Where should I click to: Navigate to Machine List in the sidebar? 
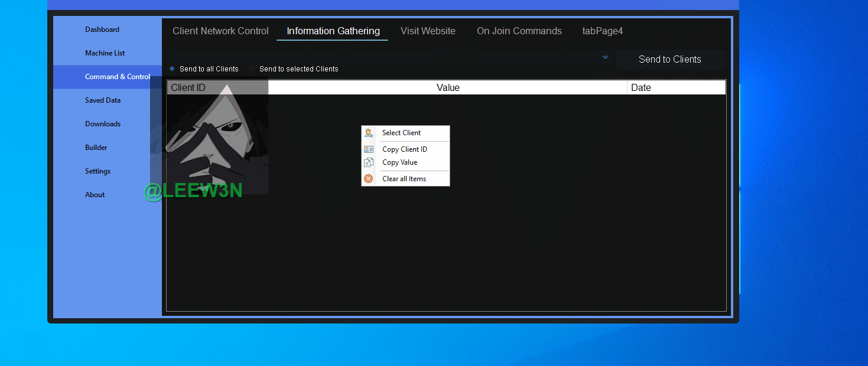(105, 53)
